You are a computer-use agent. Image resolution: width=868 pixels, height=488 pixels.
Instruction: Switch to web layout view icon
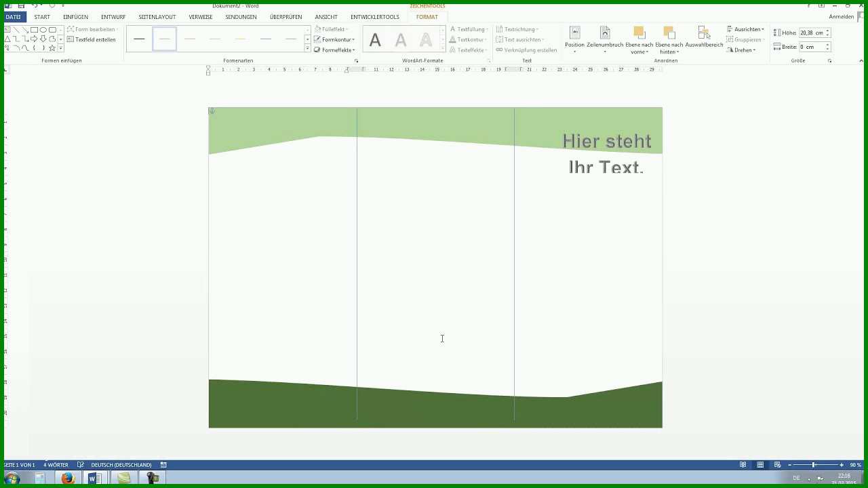(x=777, y=465)
